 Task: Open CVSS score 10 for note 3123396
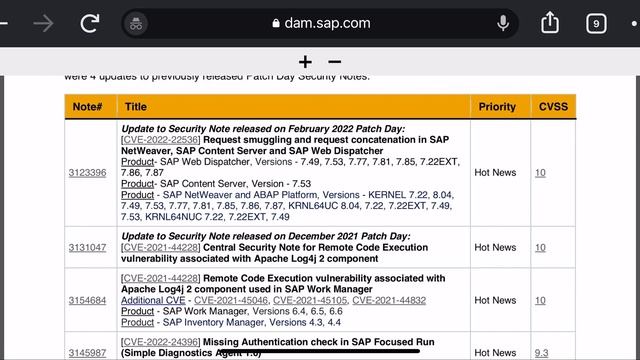pyautogui.click(x=540, y=173)
